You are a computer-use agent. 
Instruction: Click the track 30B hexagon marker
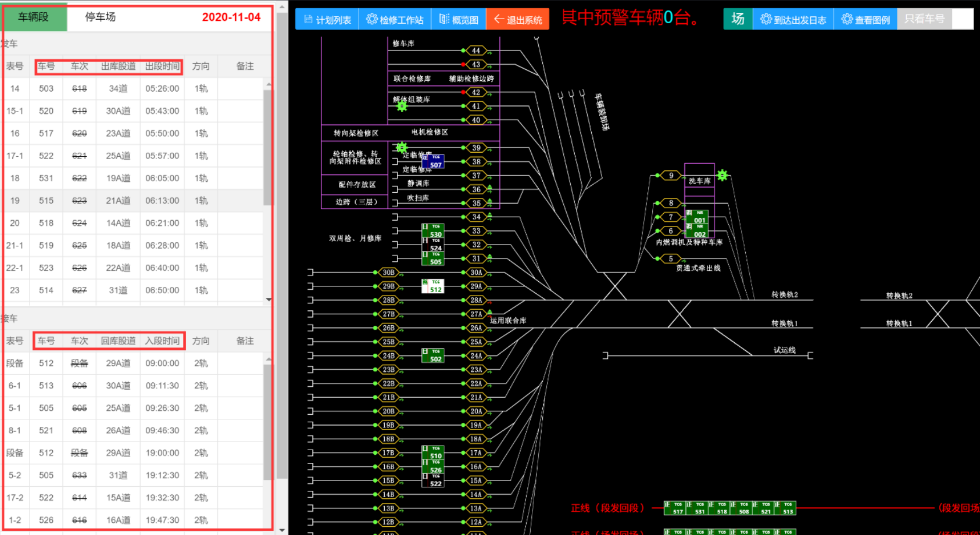pos(388,272)
